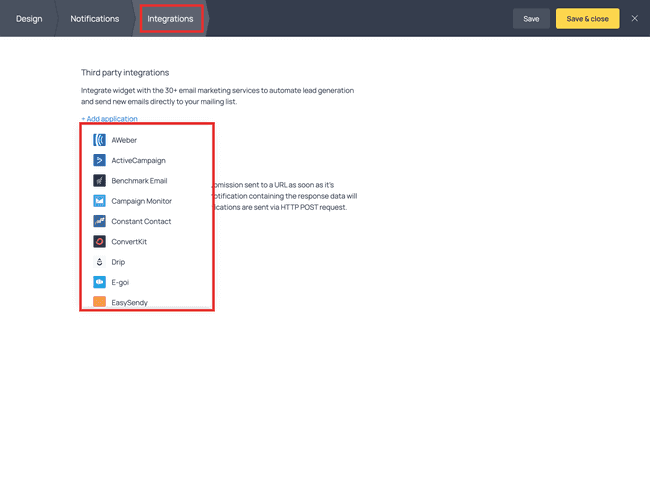Select the E-goi entry
This screenshot has width=650, height=488.
[147, 282]
